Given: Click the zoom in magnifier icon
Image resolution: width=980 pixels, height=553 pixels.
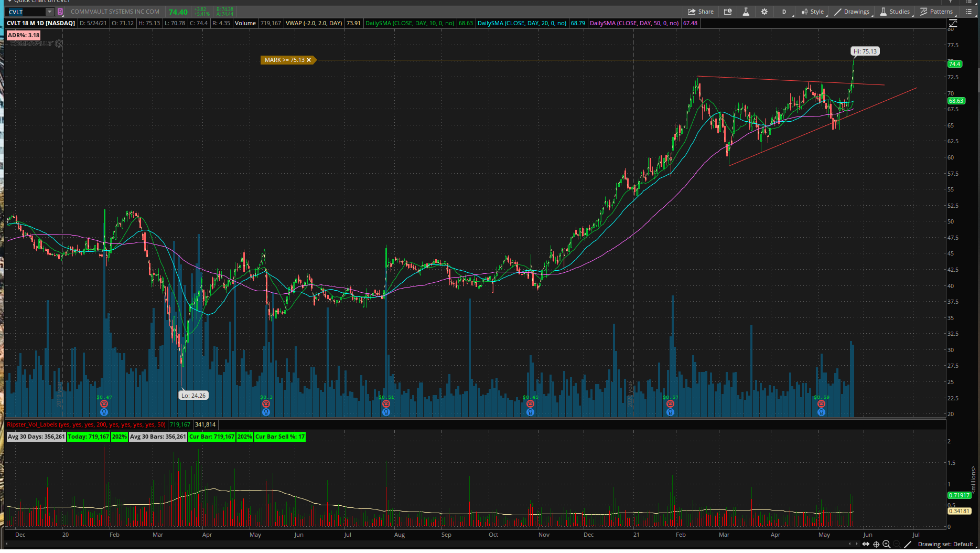Looking at the screenshot, I should [887, 544].
